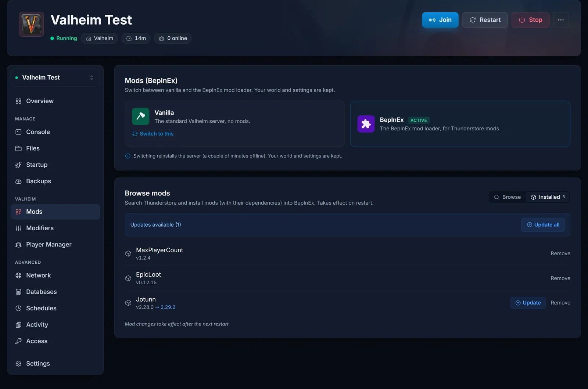
Task: Open server Settings
Action: 55,364
